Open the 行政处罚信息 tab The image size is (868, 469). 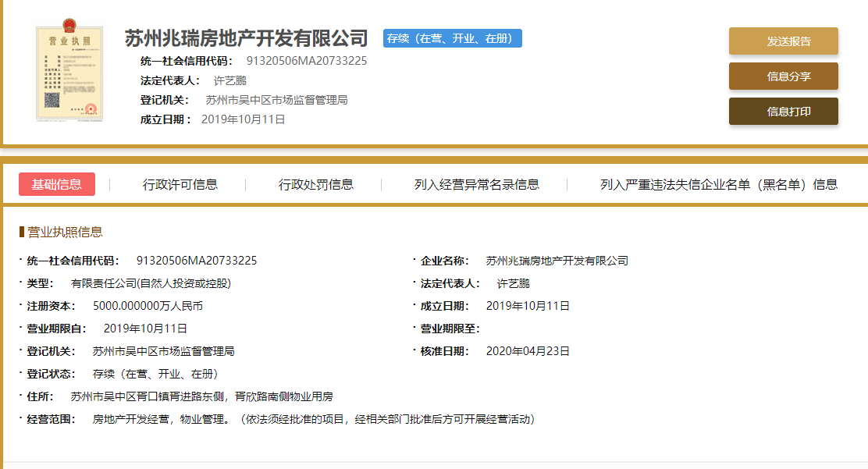315,184
